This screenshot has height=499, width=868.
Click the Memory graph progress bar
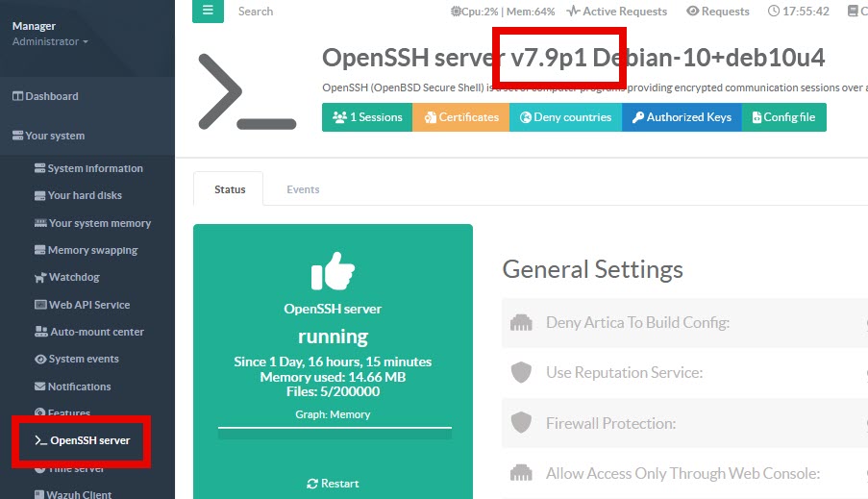[333, 434]
